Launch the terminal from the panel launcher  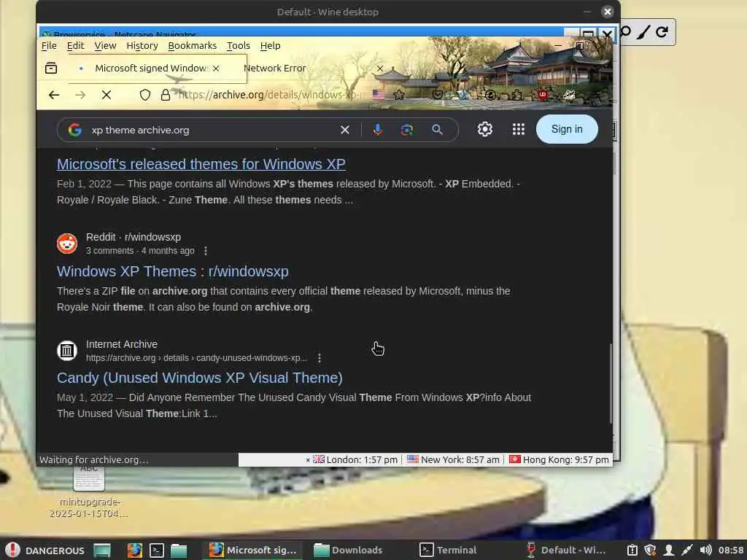[157, 550]
